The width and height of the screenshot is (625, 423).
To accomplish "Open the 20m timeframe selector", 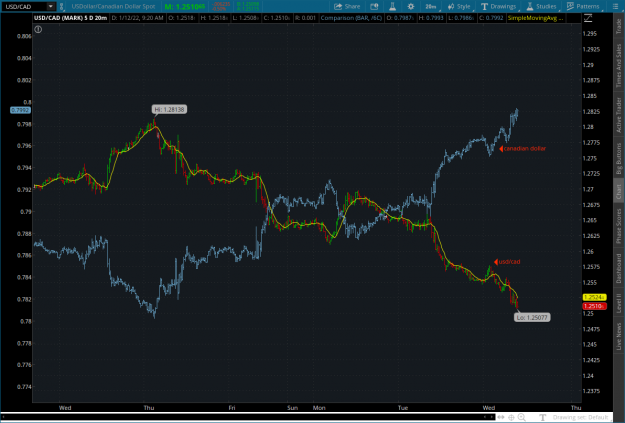I will (x=430, y=6).
